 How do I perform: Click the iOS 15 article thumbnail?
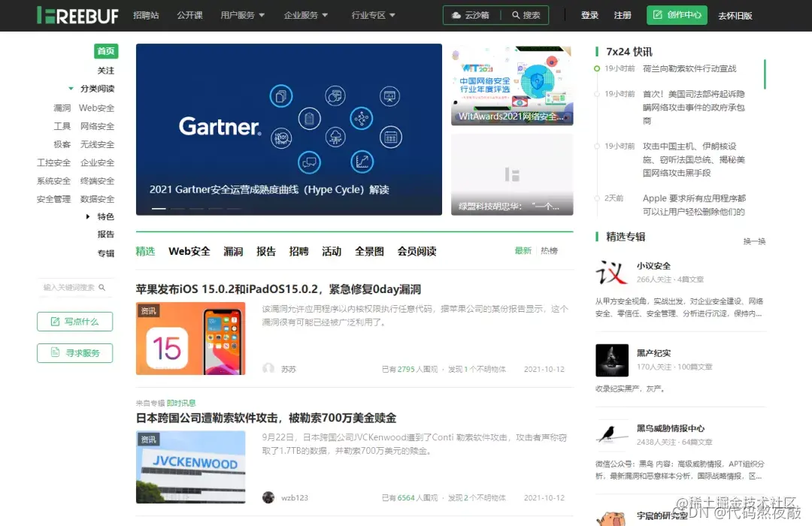click(x=190, y=337)
